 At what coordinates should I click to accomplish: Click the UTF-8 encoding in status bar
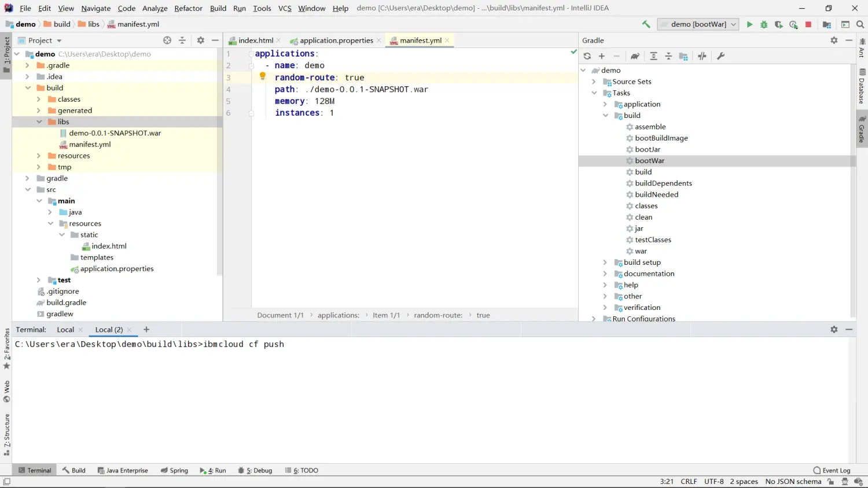point(713,482)
